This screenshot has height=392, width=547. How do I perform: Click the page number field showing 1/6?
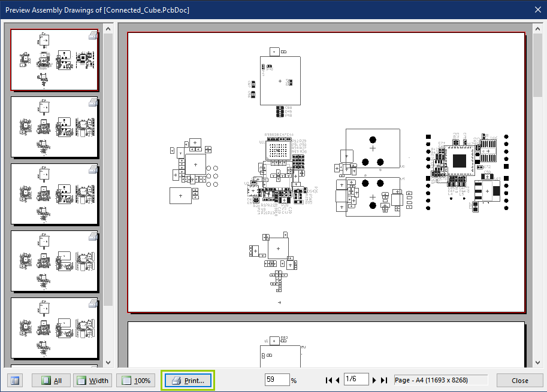click(x=356, y=379)
